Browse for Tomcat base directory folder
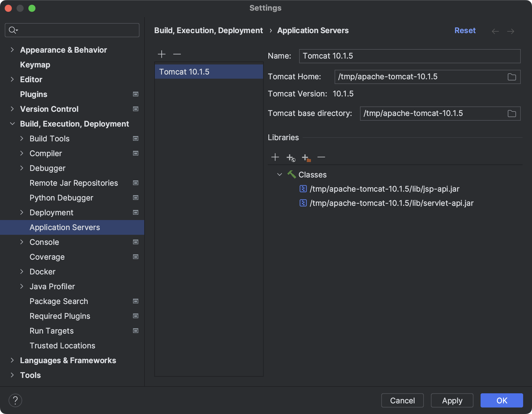This screenshot has width=532, height=414. click(512, 114)
